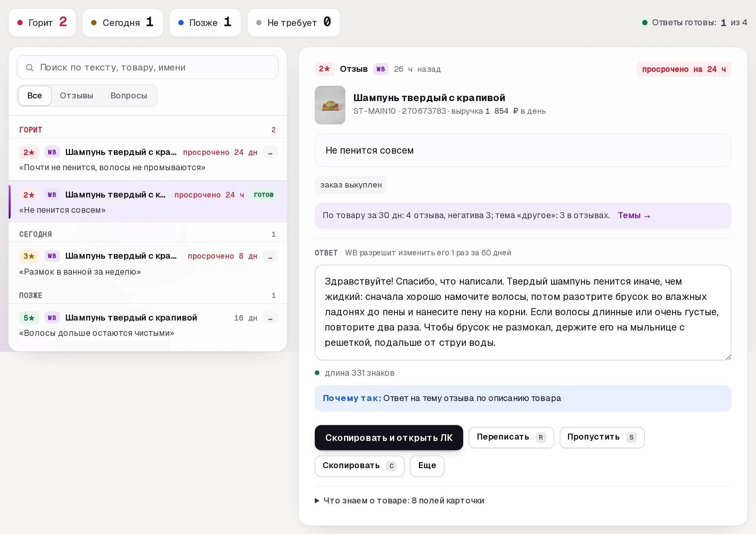Open review «Почти не пенится, волосы не промываются»
This screenshot has height=534, width=756.
148,159
